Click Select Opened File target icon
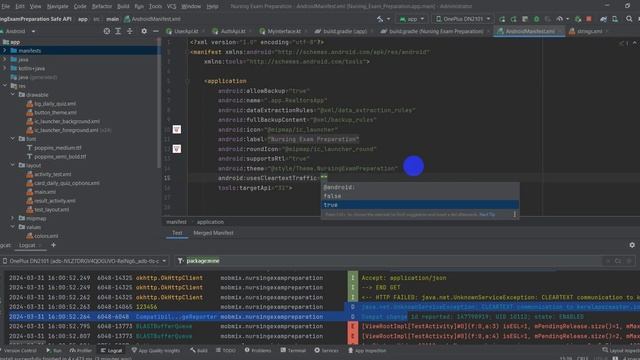The image size is (640, 360). (x=107, y=31)
